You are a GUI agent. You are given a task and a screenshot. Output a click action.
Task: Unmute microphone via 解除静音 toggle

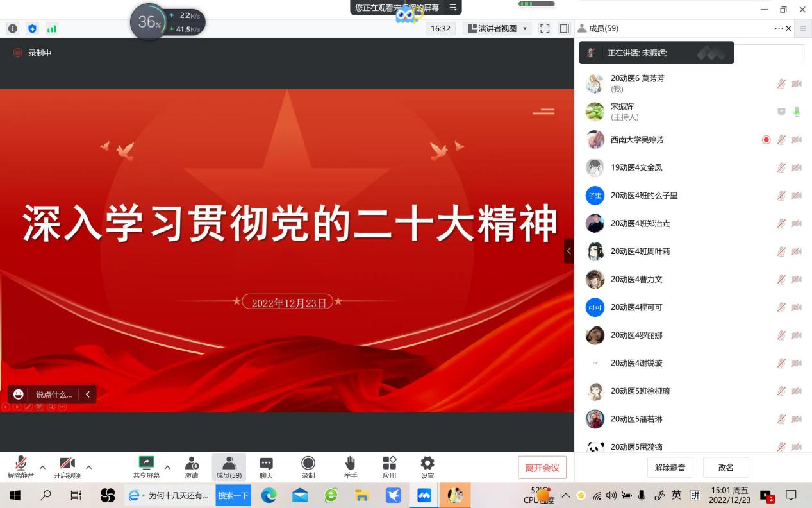click(x=21, y=464)
